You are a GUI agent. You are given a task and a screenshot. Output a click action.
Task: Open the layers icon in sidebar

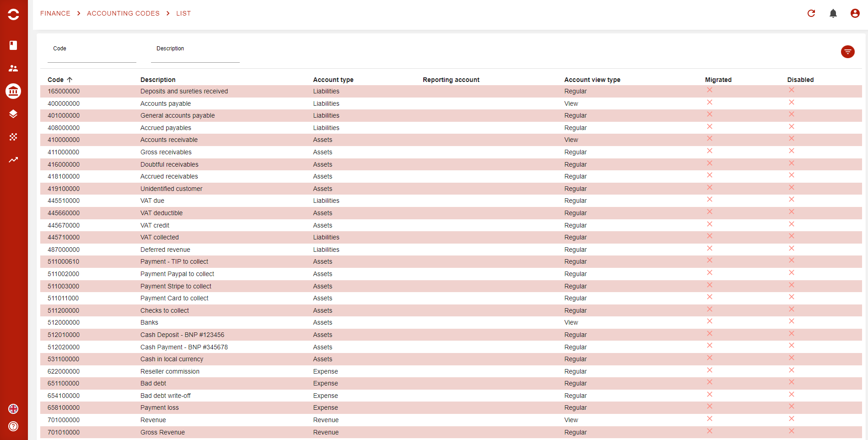pos(13,114)
